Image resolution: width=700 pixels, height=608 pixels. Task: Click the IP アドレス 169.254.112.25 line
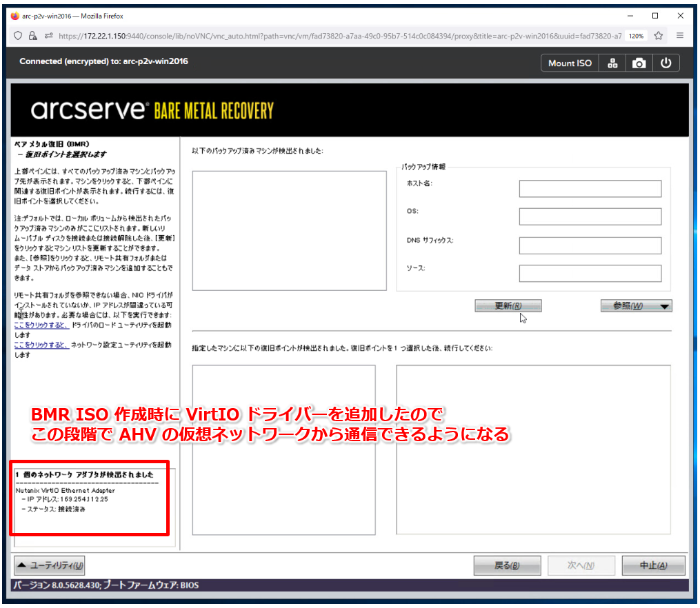[x=66, y=499]
